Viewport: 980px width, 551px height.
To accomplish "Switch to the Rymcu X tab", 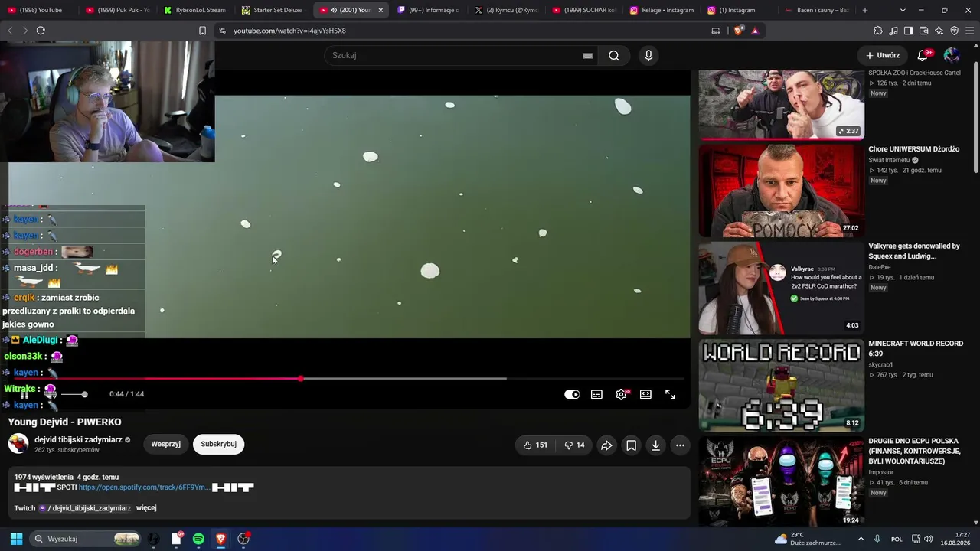I will click(506, 10).
